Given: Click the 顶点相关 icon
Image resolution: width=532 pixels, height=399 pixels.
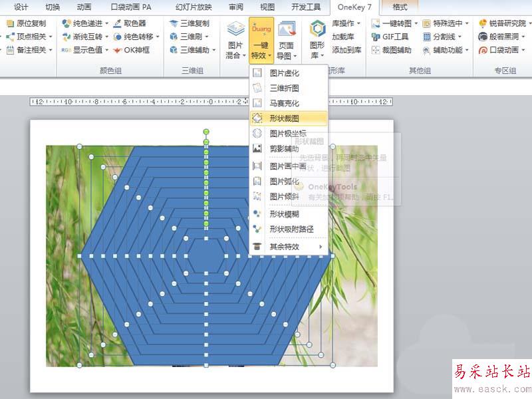Looking at the screenshot, I should (x=11, y=37).
